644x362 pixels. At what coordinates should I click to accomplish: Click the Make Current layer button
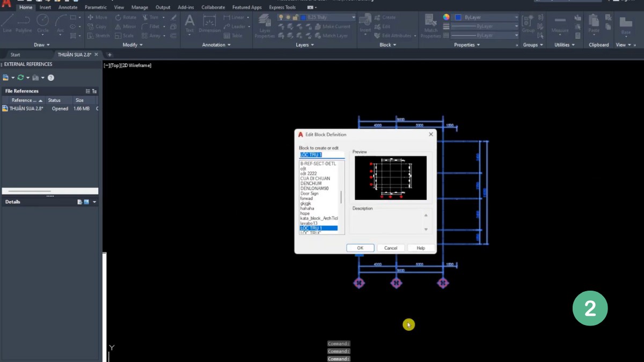pyautogui.click(x=332, y=26)
